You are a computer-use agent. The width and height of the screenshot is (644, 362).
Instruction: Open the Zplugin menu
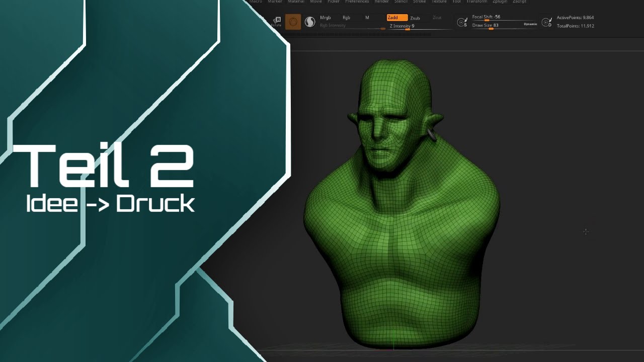tap(500, 2)
